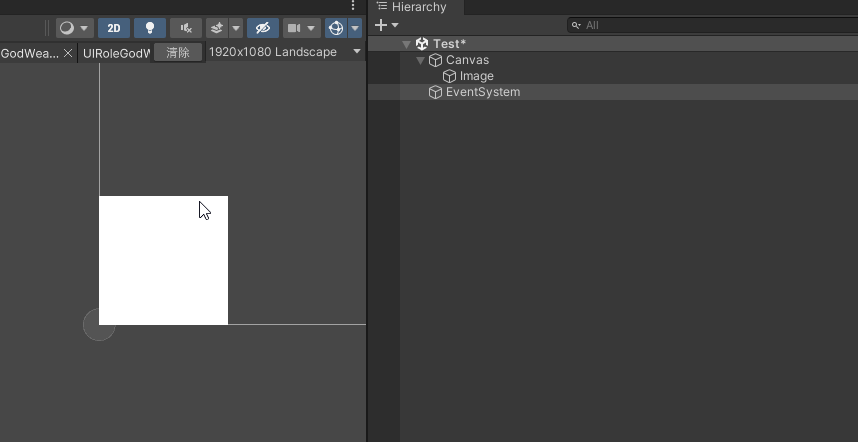Open effects dropdown arrow
858x442 pixels.
(x=236, y=28)
